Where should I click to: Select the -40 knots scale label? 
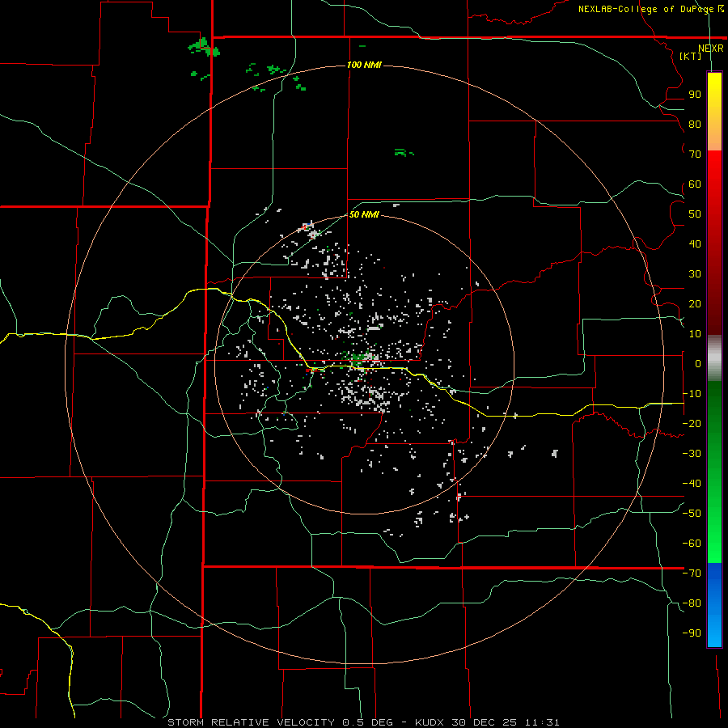click(x=692, y=484)
